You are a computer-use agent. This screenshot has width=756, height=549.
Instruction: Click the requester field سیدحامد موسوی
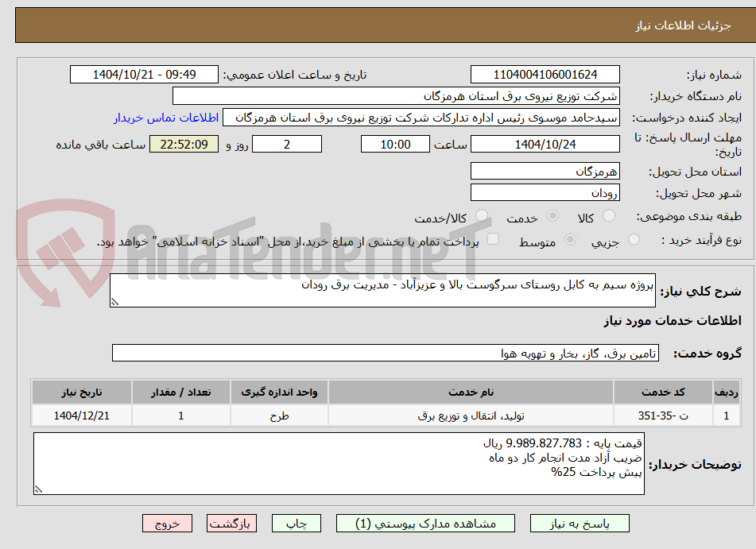tap(421, 118)
